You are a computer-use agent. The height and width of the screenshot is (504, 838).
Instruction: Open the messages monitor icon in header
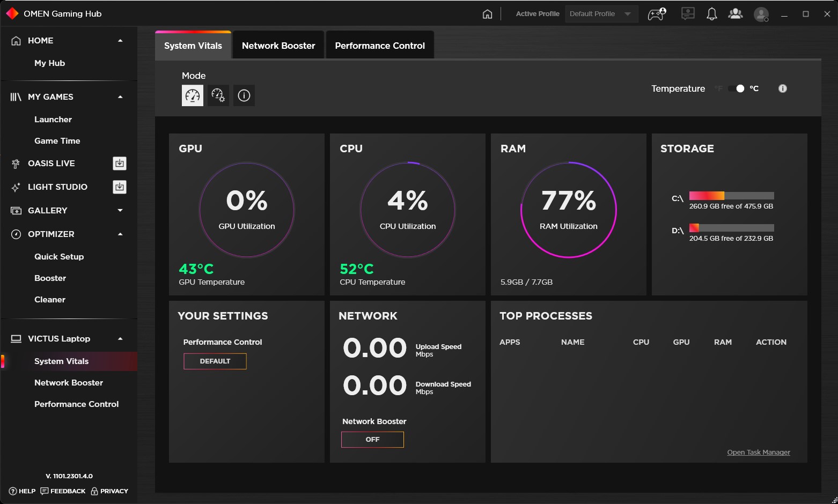688,14
